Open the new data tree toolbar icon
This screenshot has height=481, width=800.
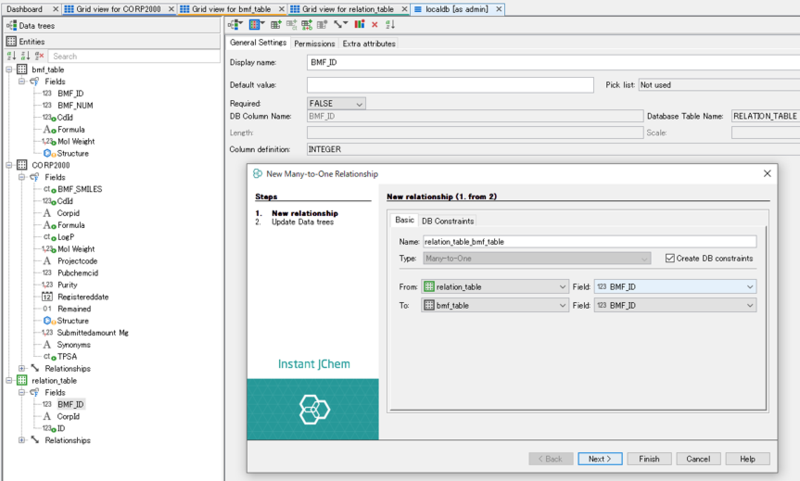click(235, 24)
